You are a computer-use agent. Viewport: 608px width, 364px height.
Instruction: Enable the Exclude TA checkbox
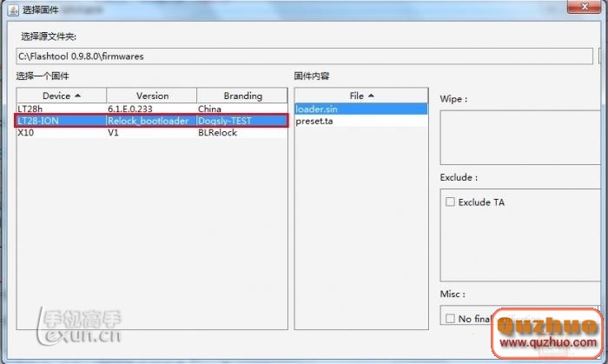click(x=450, y=202)
